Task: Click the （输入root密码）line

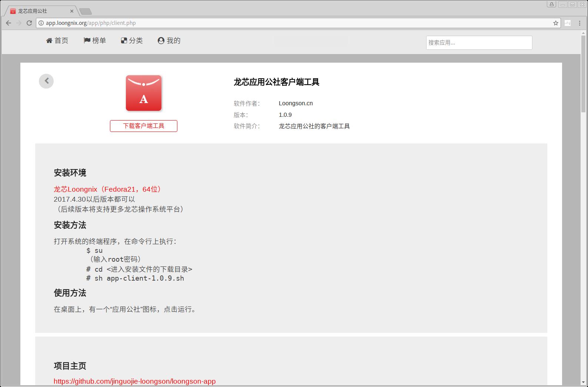Action: (114, 259)
